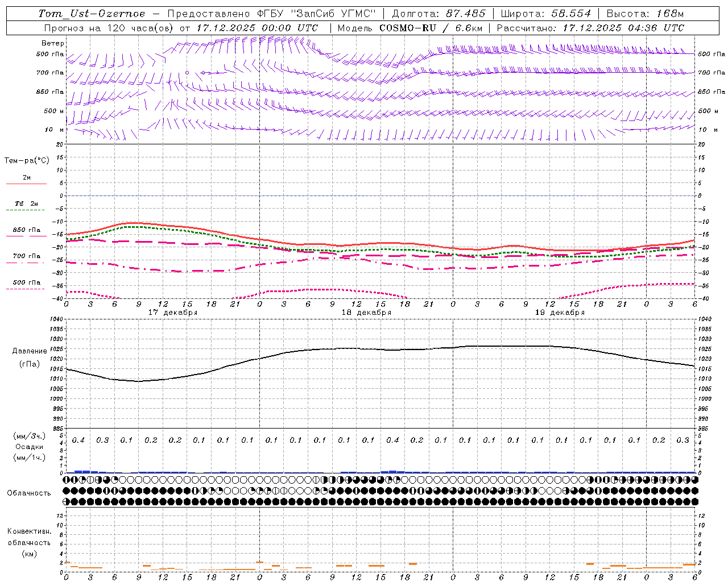Click the date label 17 декабря
728x582 pixels.
[173, 313]
